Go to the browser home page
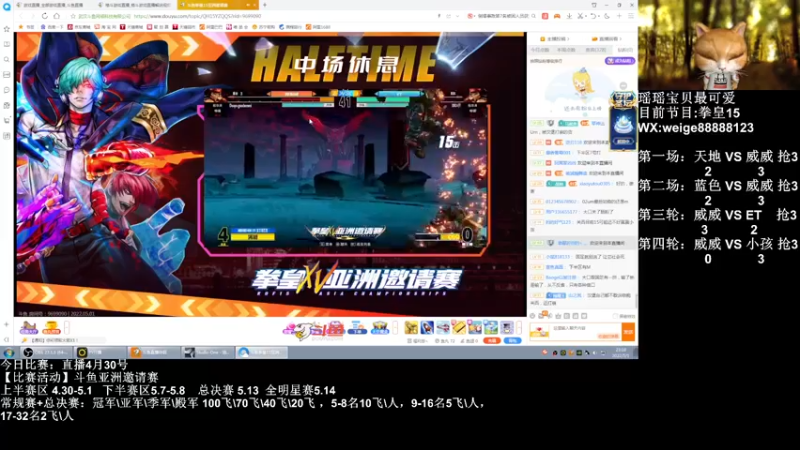 57,16
